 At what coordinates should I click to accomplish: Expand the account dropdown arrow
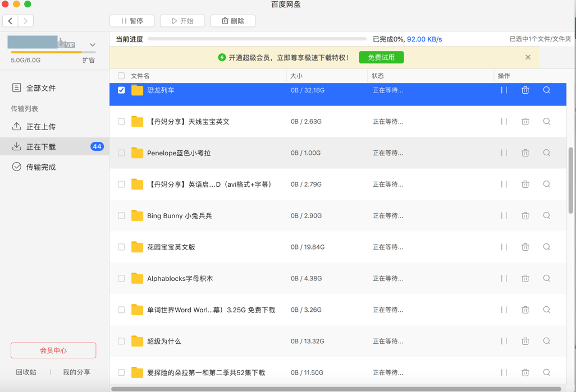click(93, 45)
